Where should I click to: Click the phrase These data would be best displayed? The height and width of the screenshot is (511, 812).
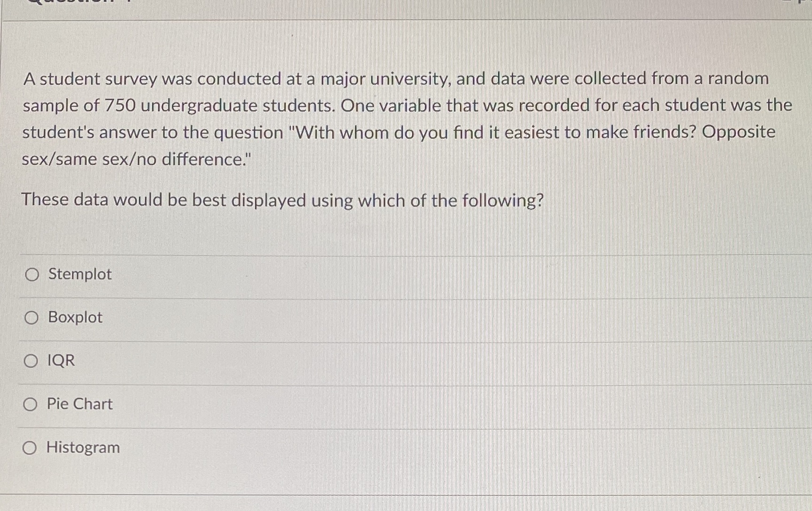pos(282,200)
